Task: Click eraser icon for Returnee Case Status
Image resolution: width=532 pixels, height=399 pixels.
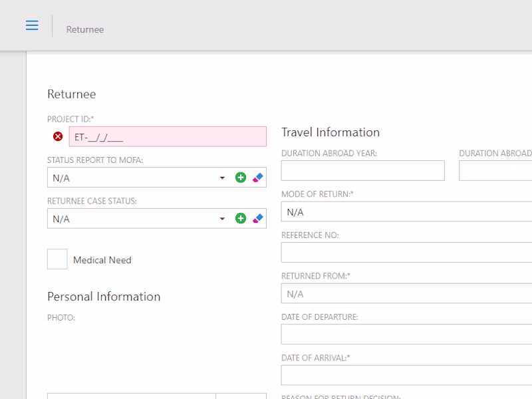Action: [258, 218]
